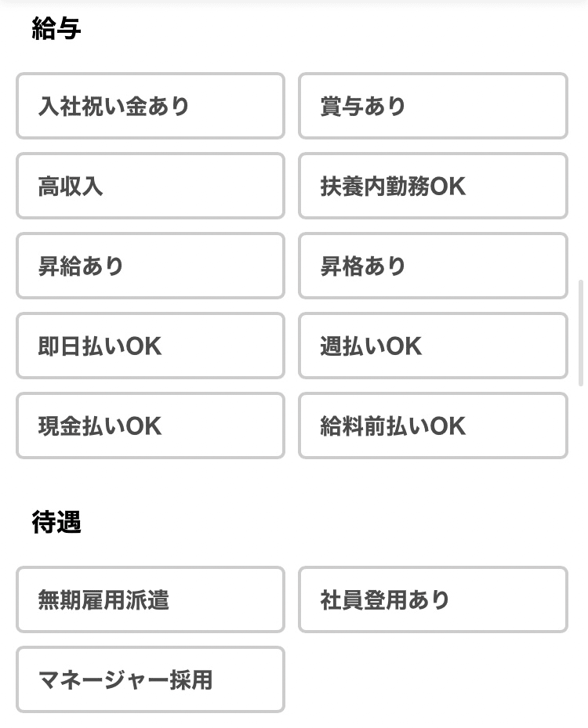
Task: Select the 入社祝い金あり filter option
Action: click(x=150, y=106)
